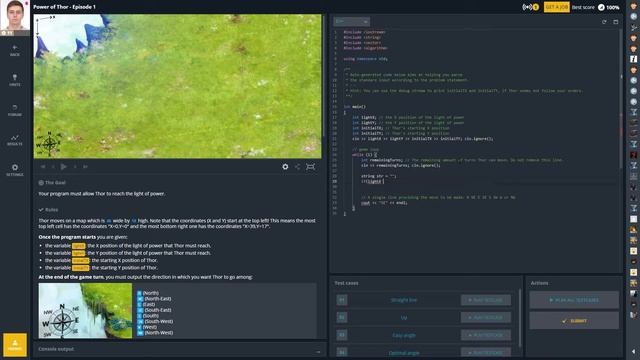Click the cout output line in code
Screen dimensions: 640x360
point(384,202)
